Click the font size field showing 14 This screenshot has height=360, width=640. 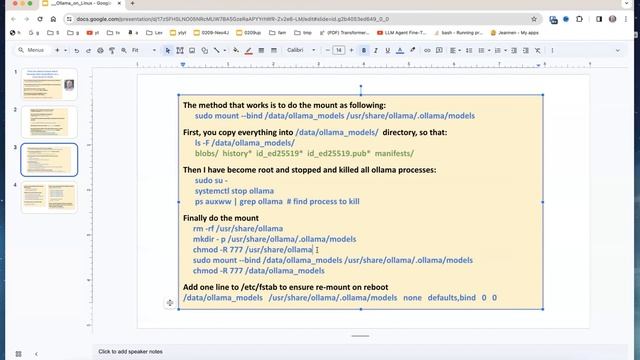coord(338,50)
